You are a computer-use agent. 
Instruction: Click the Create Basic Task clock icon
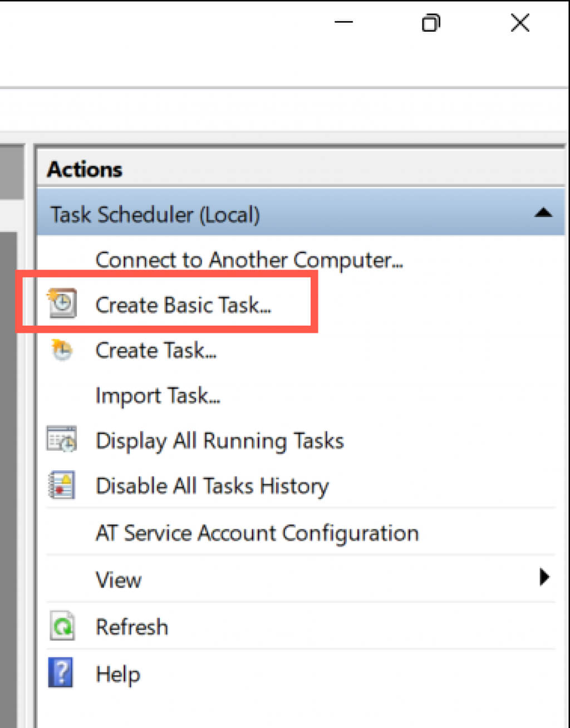point(62,303)
